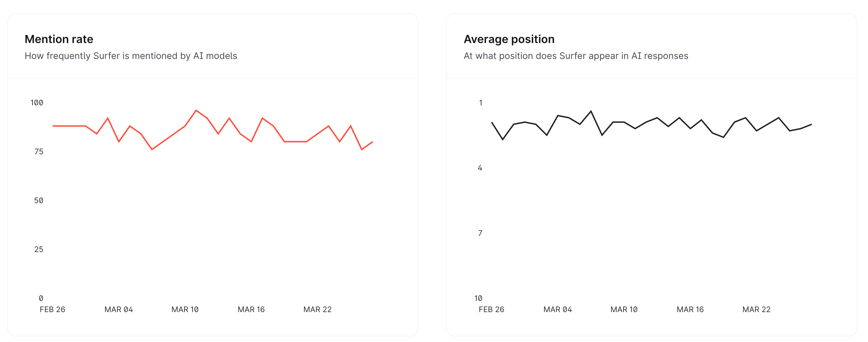
Task: Select the 50 label on Mention rate axis
Action: pos(39,201)
